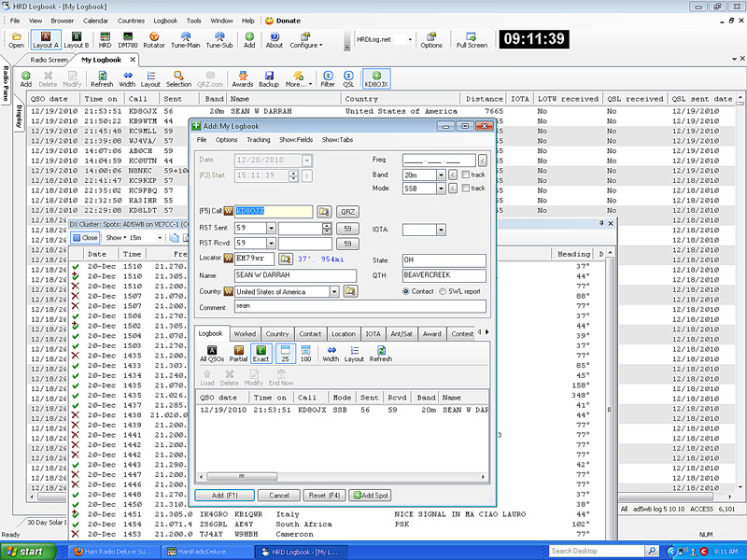The image size is (747, 560).
Task: Click the Cancel button
Action: click(278, 496)
